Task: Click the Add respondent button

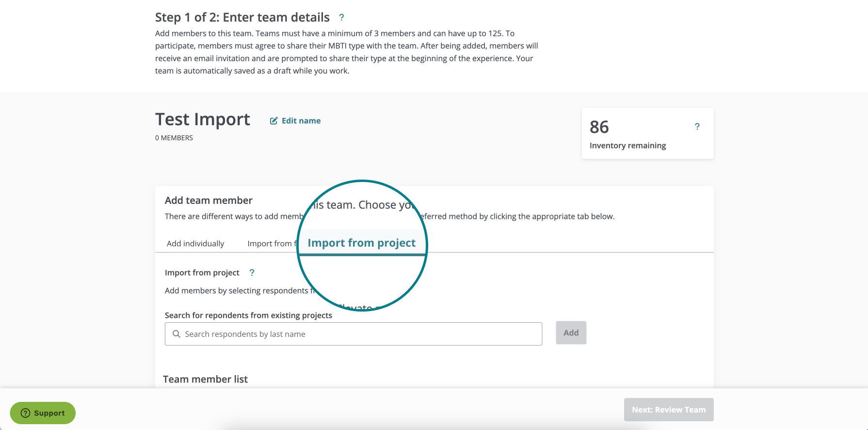Action: coord(571,333)
